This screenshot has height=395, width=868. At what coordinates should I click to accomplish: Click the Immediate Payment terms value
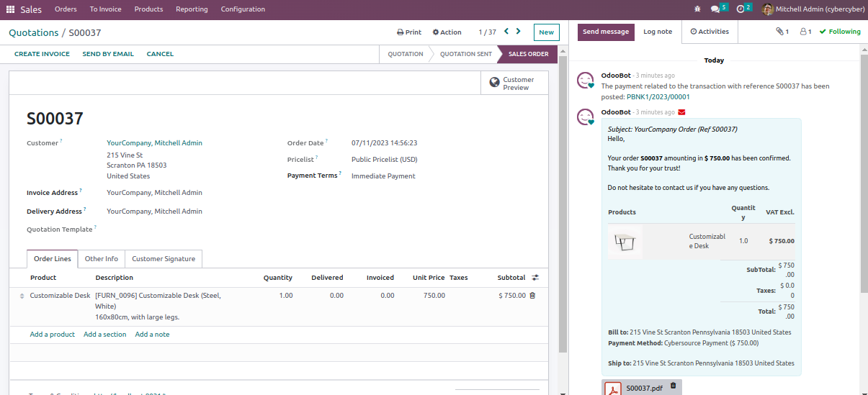pos(383,176)
